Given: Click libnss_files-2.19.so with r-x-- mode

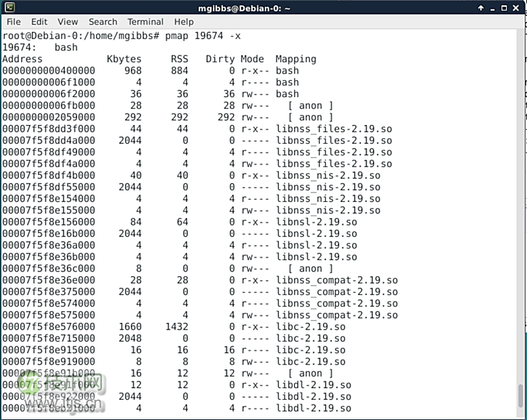Looking at the screenshot, I should click(x=334, y=129).
